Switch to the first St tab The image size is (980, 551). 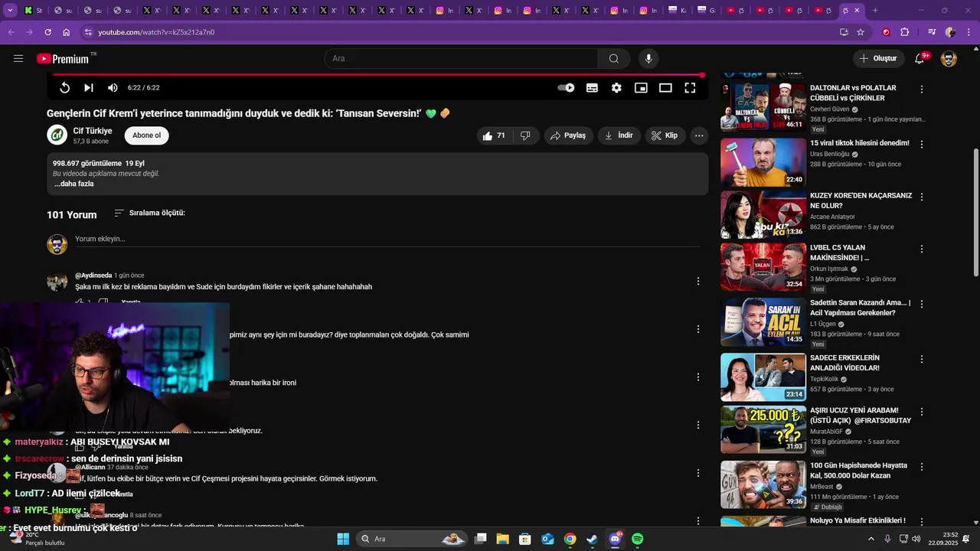(x=34, y=10)
